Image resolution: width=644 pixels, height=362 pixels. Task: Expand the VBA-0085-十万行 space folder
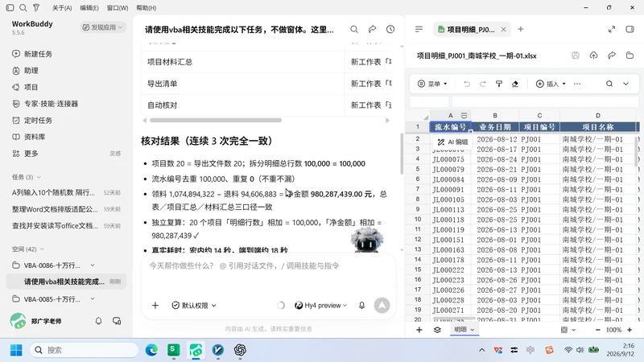[x=93, y=298]
